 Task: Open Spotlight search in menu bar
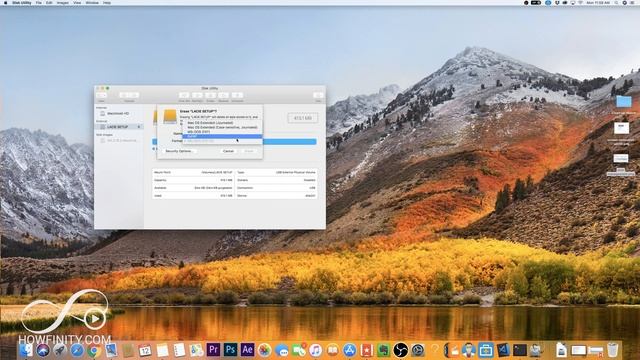(617, 2)
